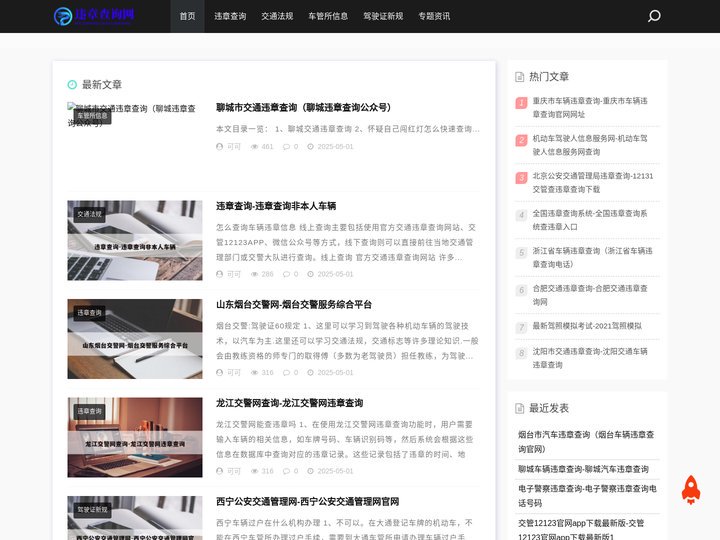Click the clock icon beside 最新文章
The width and height of the screenshot is (720, 540).
tap(72, 84)
